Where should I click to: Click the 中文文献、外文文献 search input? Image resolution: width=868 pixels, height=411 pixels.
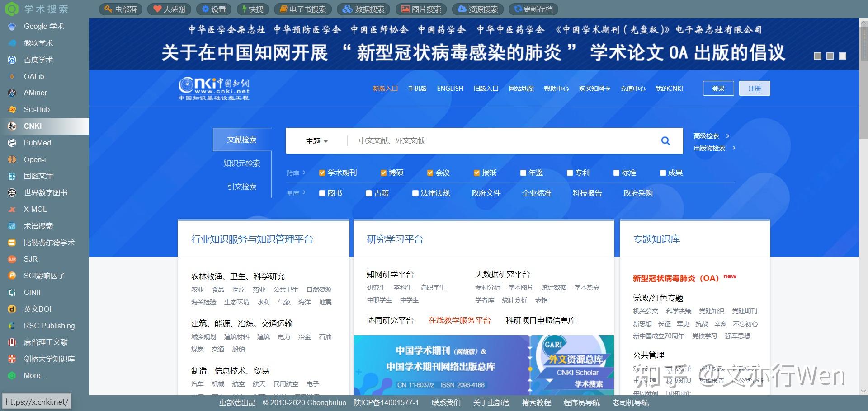(x=502, y=141)
